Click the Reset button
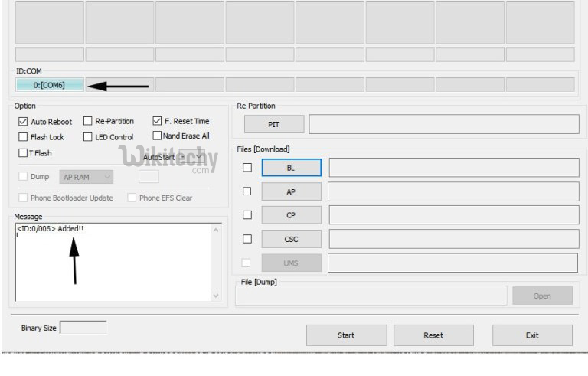 pos(433,335)
